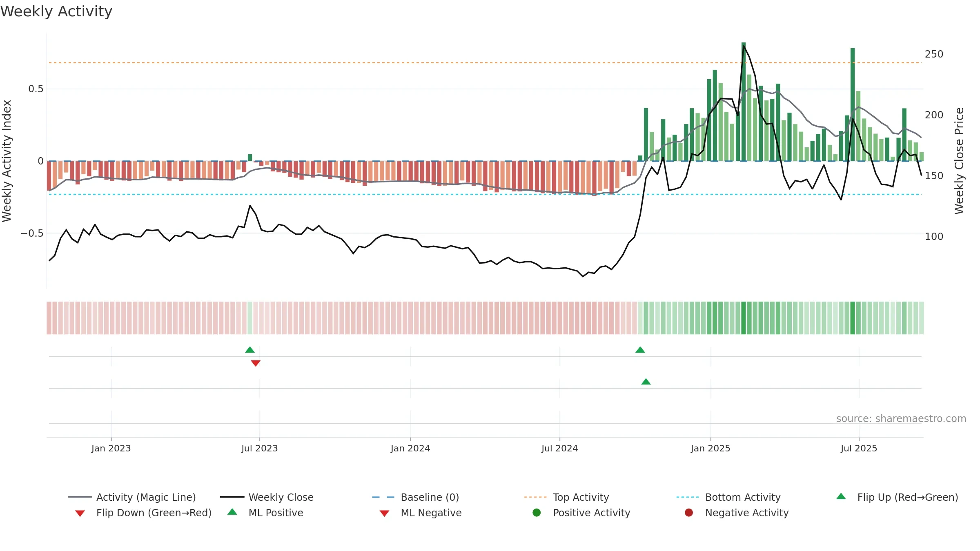Click the Flip Up marker near Jul 2023
980x551 pixels.
[250, 350]
